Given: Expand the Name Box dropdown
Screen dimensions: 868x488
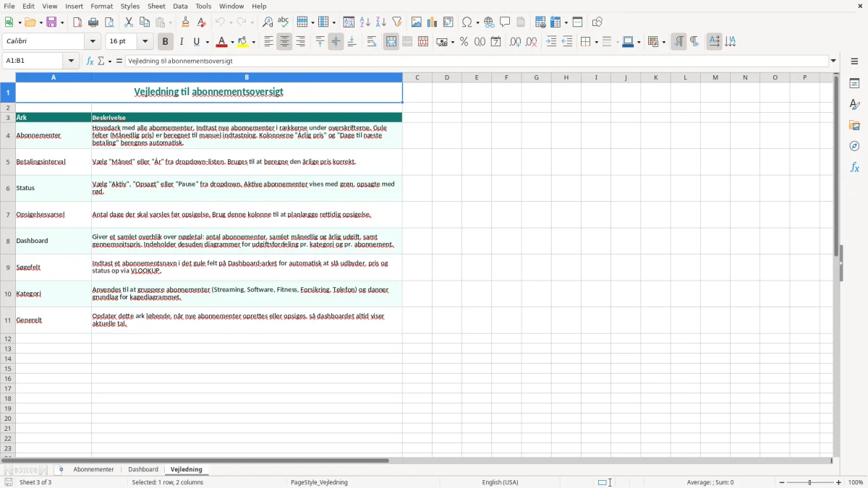Looking at the screenshot, I should click(72, 61).
